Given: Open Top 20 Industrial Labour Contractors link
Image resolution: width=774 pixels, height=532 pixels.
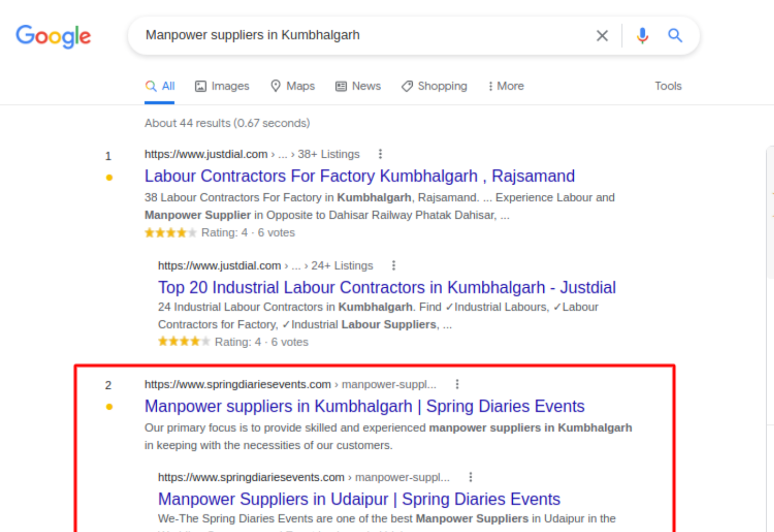Looking at the screenshot, I should [387, 287].
